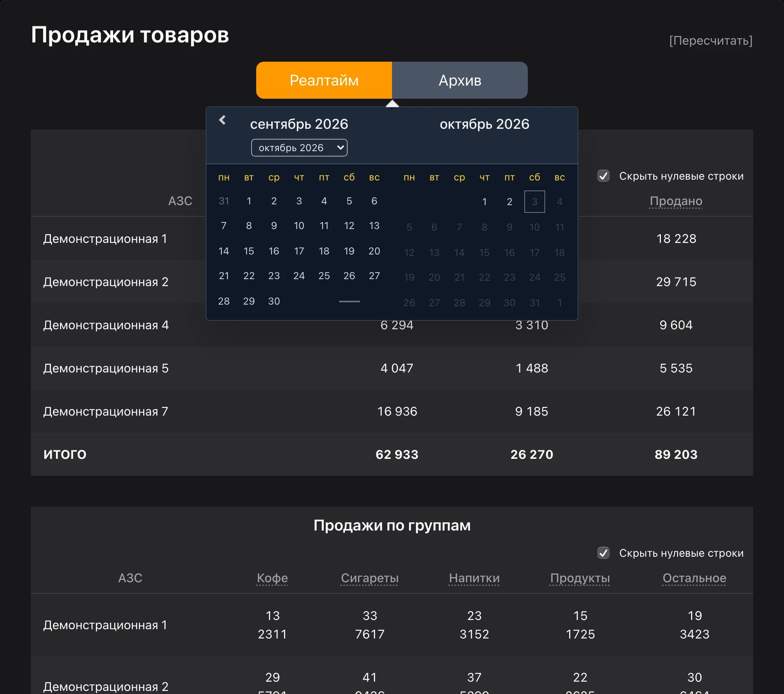Click the ИТОГО row label
Screen dimensions: 784x694
click(x=65, y=454)
